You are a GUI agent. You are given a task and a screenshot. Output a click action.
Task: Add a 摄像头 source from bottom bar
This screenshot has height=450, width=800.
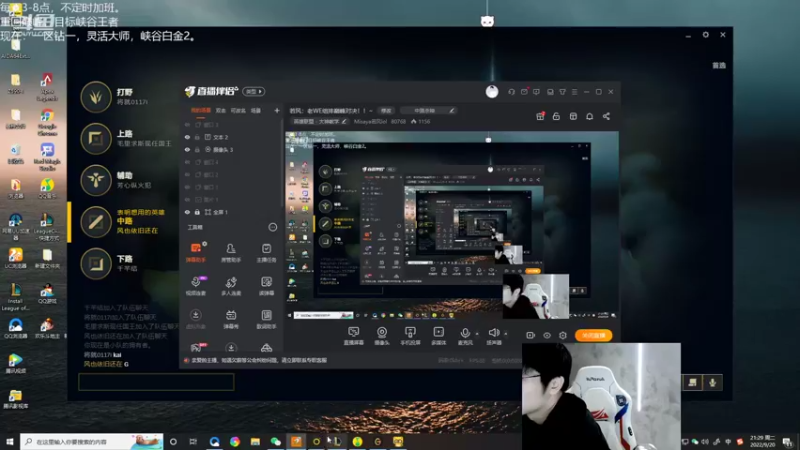pyautogui.click(x=382, y=336)
